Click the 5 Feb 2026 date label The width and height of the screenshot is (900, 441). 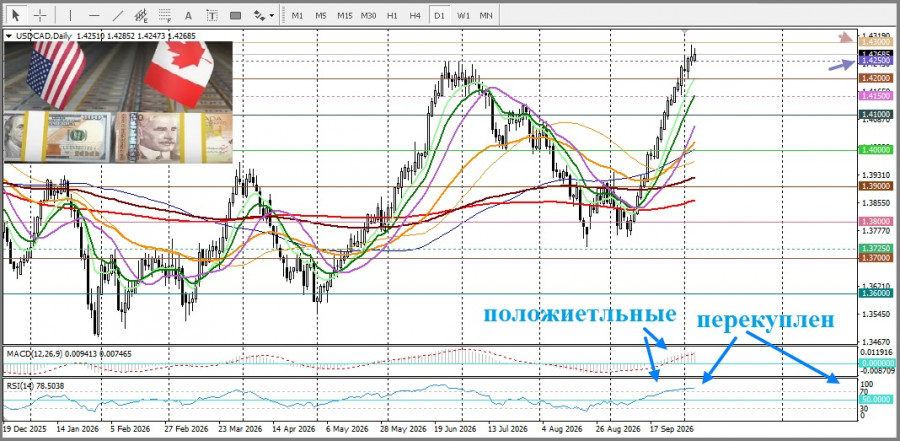pyautogui.click(x=131, y=429)
